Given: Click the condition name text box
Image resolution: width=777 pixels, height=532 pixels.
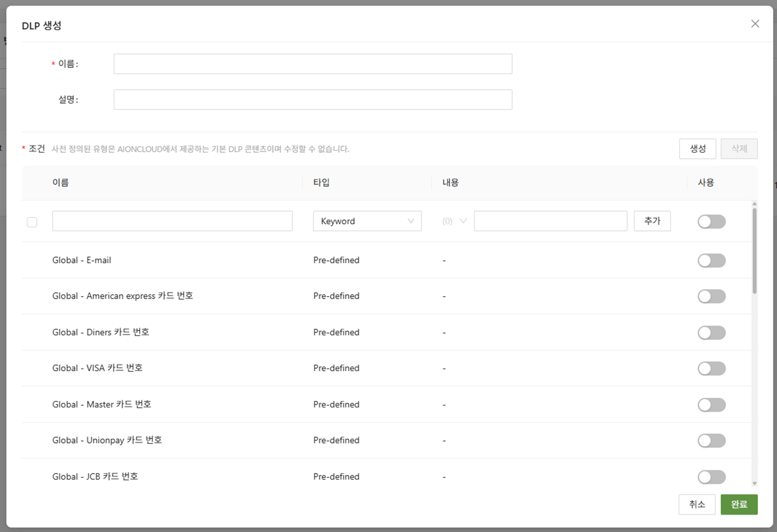Looking at the screenshot, I should click(172, 221).
